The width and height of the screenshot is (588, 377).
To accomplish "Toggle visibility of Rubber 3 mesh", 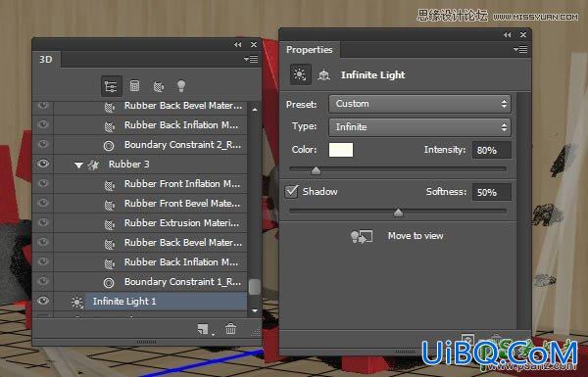I will [x=43, y=164].
